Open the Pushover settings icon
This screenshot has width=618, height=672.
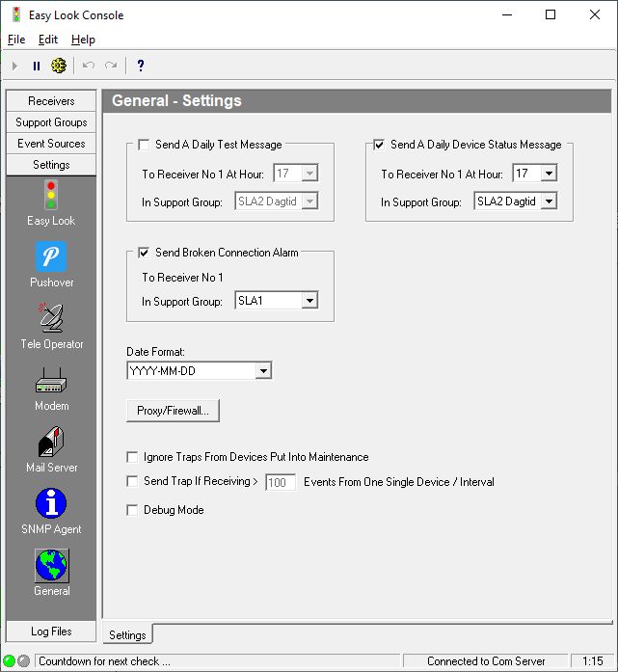pos(51,256)
